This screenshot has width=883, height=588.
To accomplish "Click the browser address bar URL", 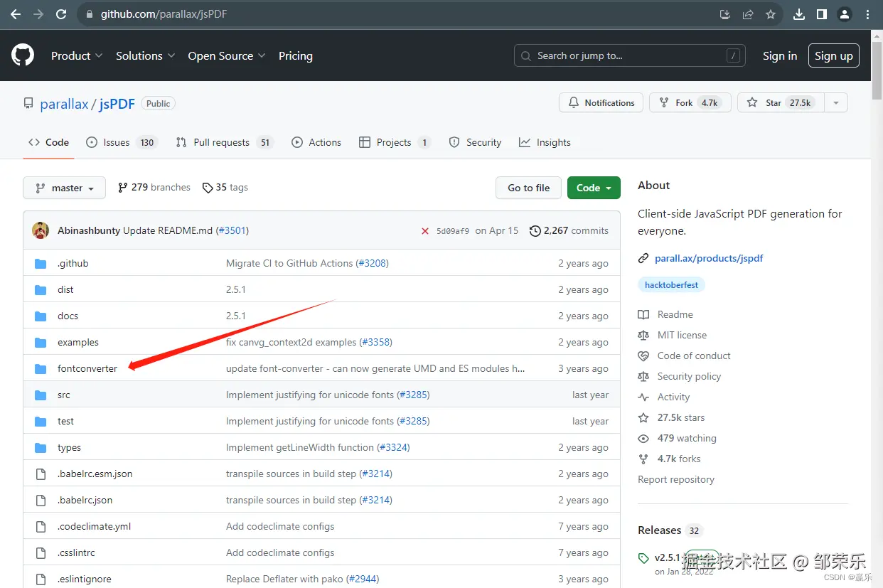I will (x=164, y=14).
